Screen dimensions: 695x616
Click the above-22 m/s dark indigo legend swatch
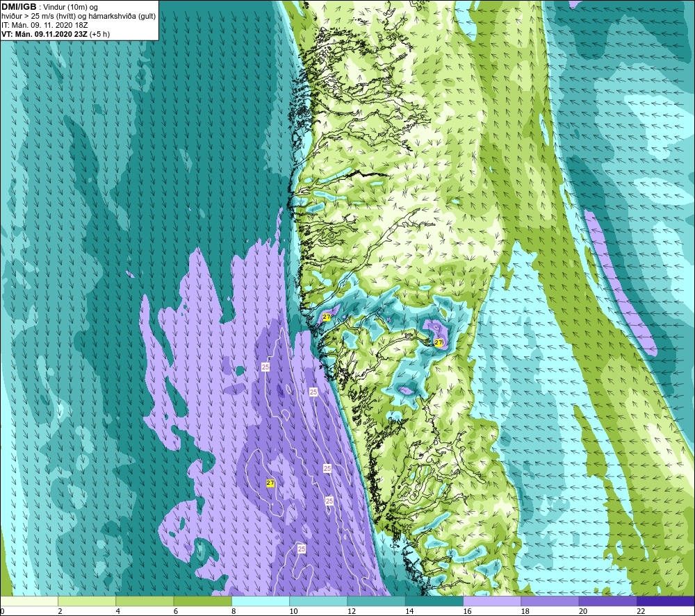pyautogui.click(x=666, y=601)
